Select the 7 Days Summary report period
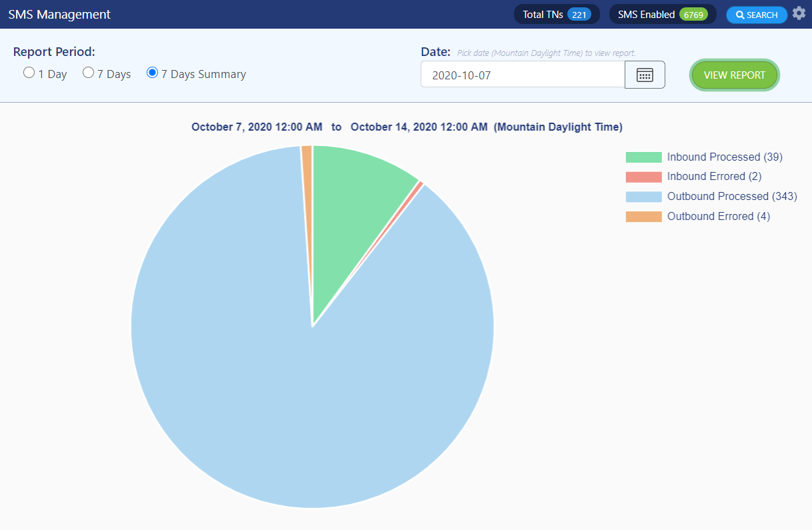Screen dimensions: 812x530 coord(152,73)
